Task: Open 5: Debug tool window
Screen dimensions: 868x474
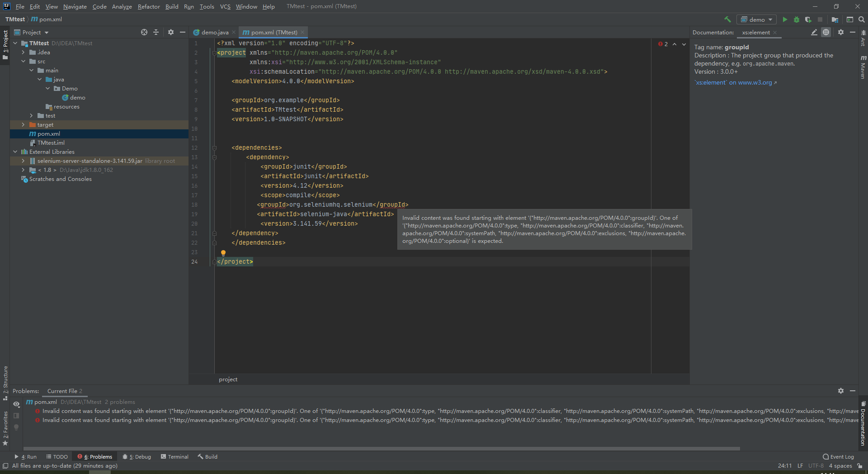Action: tap(137, 456)
